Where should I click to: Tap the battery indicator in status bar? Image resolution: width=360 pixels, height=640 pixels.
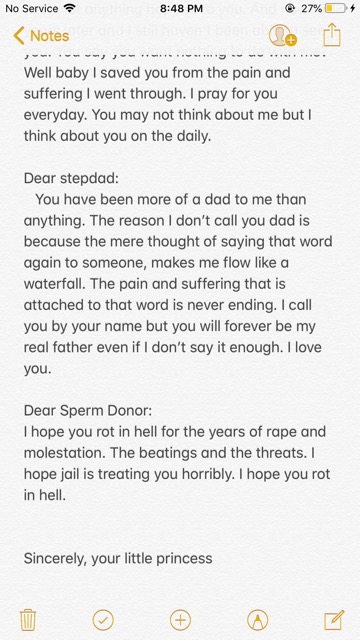[x=336, y=8]
